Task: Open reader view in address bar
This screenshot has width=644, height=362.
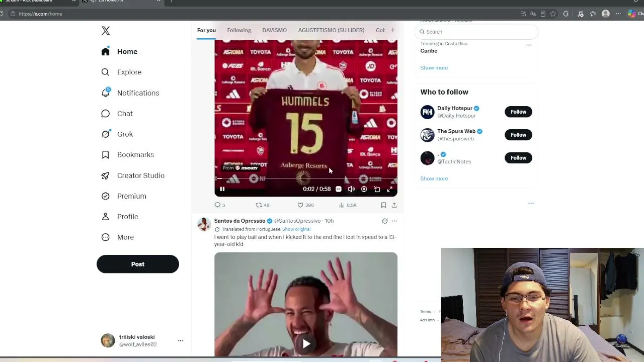Action: point(543,14)
